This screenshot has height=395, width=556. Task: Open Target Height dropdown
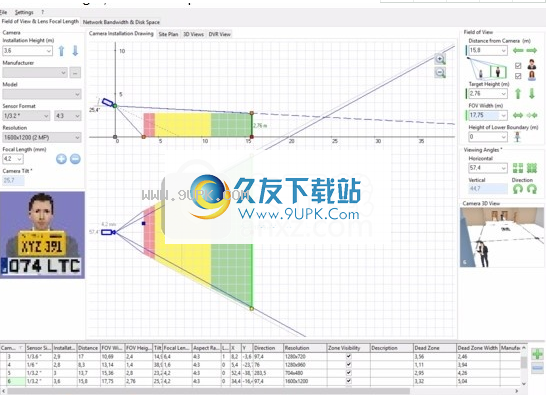[503, 94]
